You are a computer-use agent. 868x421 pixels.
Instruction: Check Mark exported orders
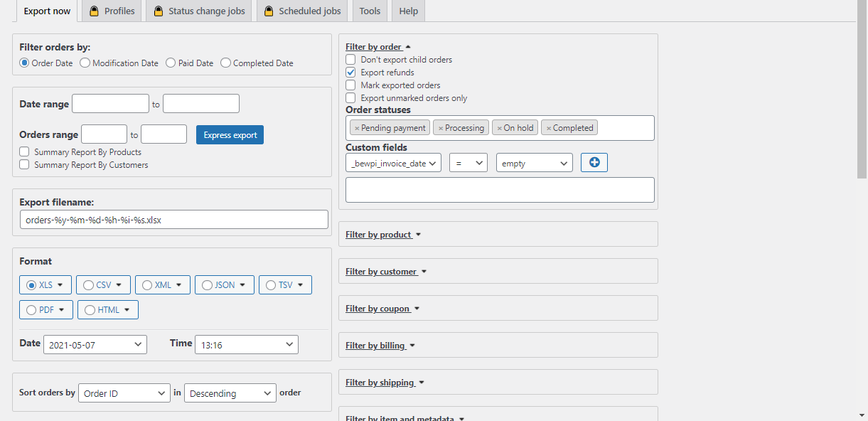(x=350, y=85)
